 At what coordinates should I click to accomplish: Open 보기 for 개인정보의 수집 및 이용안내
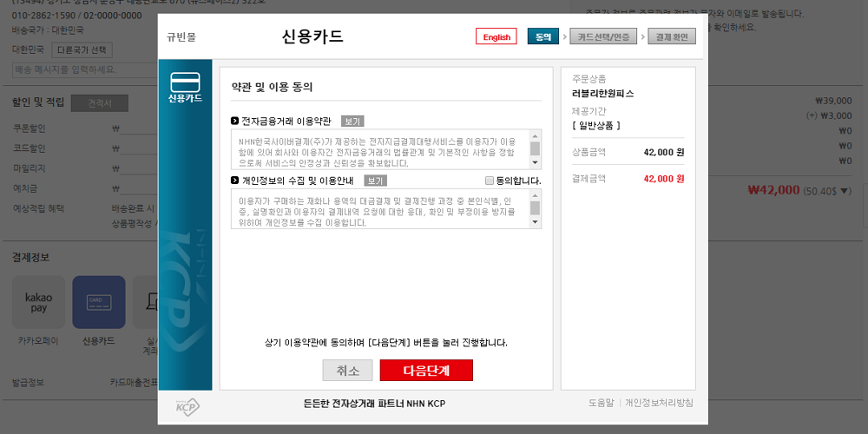point(376,181)
